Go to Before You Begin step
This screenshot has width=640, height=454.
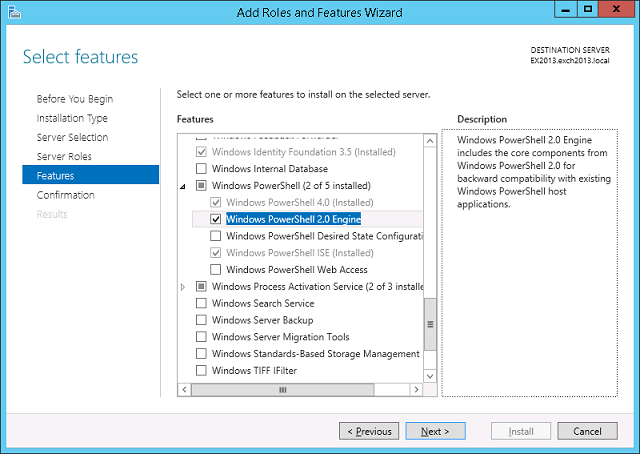(x=75, y=99)
